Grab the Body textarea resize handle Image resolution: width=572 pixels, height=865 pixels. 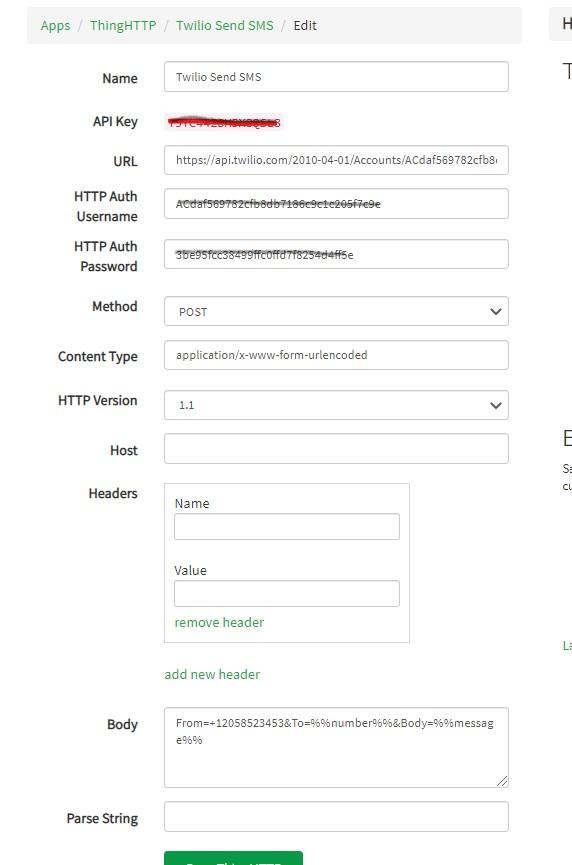click(x=502, y=781)
